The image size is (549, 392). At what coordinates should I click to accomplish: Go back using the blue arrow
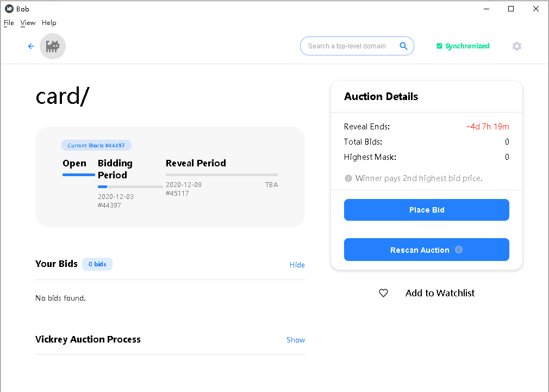31,46
